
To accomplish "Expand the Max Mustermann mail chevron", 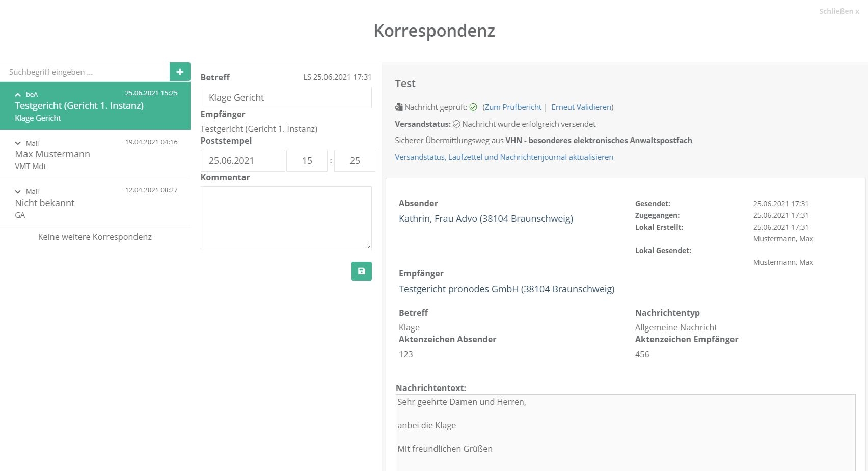I will 18,144.
